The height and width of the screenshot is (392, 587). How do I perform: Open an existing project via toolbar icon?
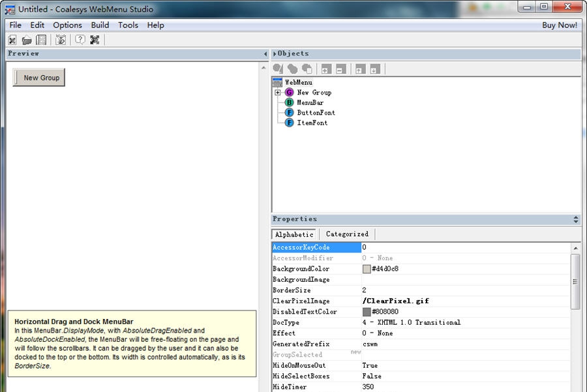27,40
